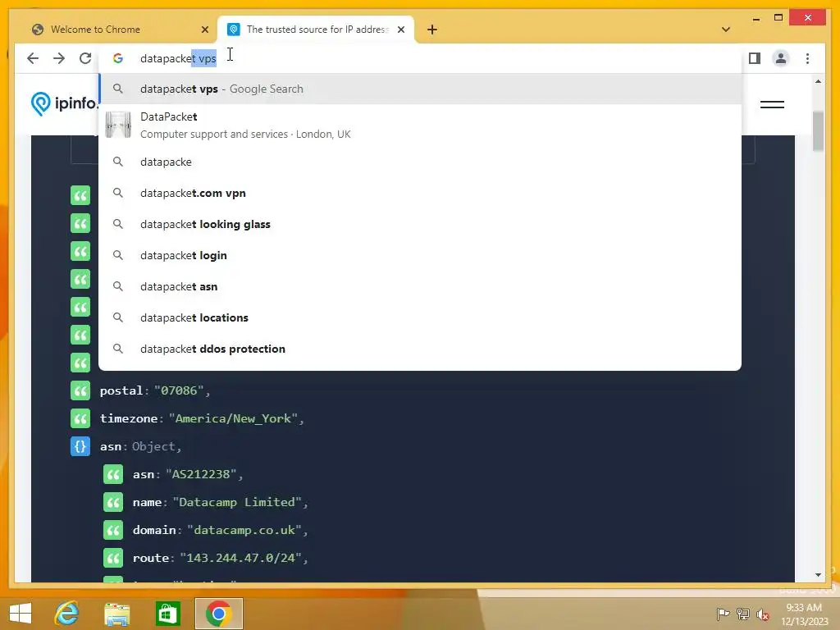Click the scrollbar down arrow
840x630 pixels.
point(818,575)
